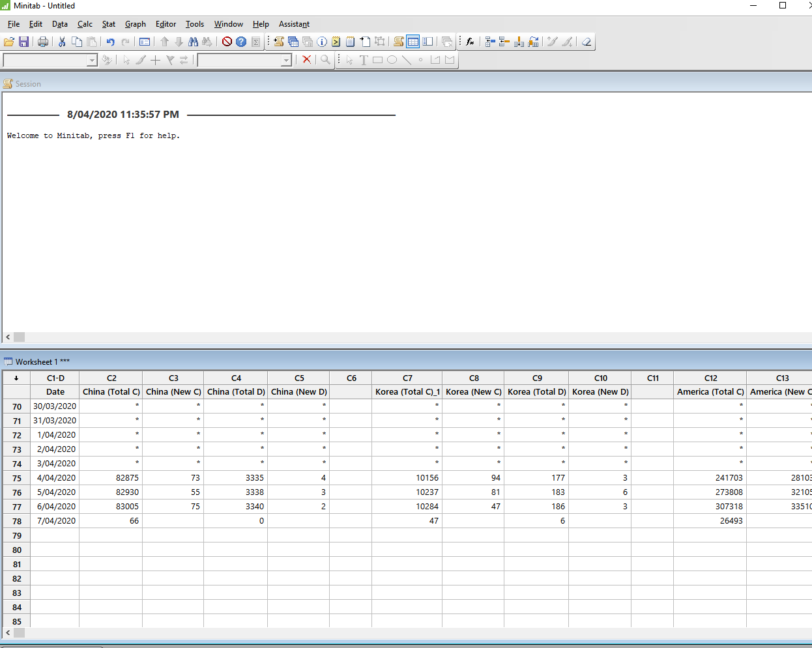The height and width of the screenshot is (648, 812).
Task: Select the cell containing 26493
Action: pos(710,521)
